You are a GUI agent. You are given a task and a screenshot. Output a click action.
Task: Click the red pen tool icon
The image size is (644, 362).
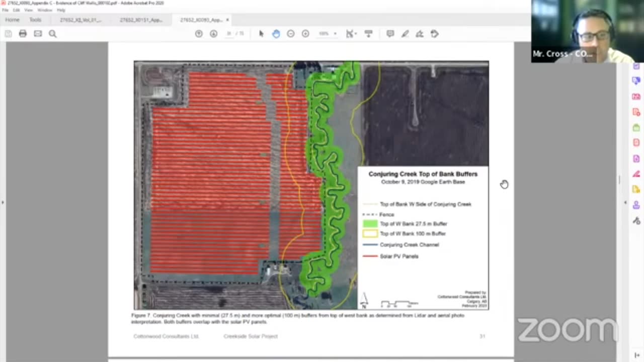[636, 174]
